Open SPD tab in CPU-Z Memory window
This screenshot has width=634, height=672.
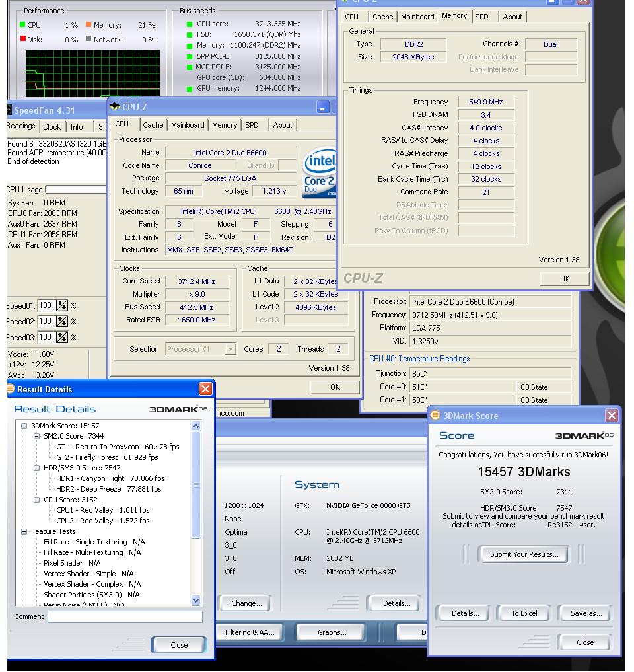click(482, 17)
